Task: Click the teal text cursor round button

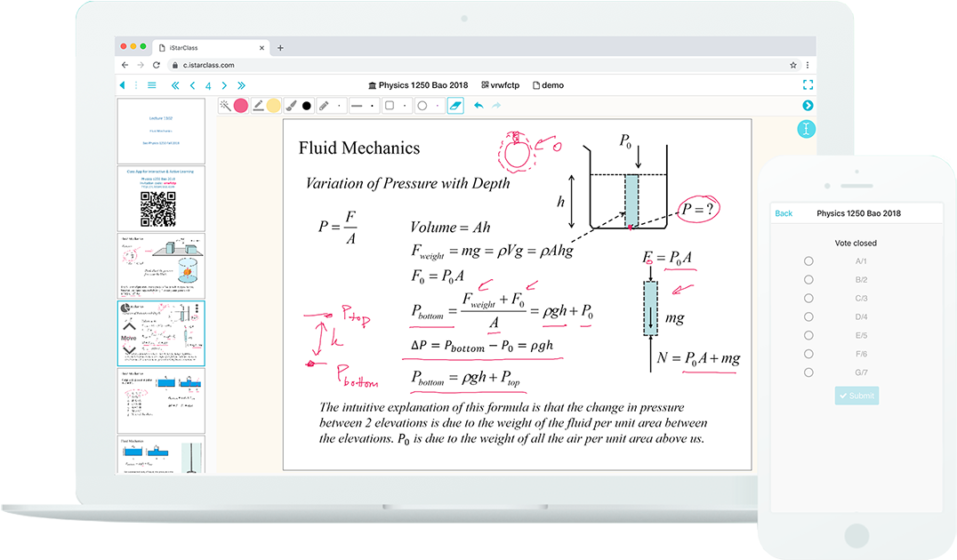Action: 807,129
